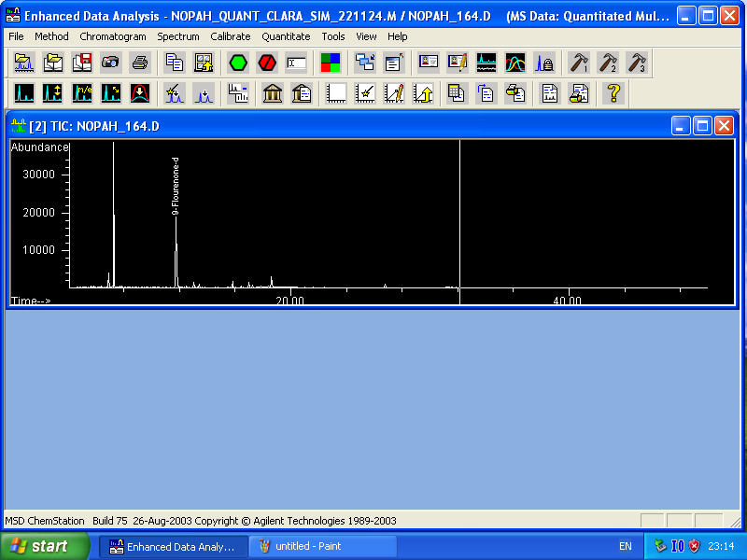This screenshot has height=560, width=747.
Task: Load a data file with folder icon
Action: [24, 63]
